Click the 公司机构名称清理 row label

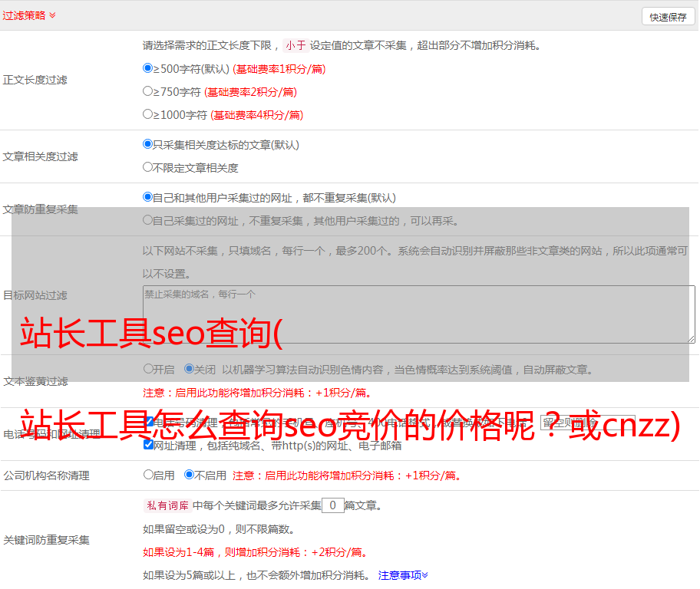point(46,475)
